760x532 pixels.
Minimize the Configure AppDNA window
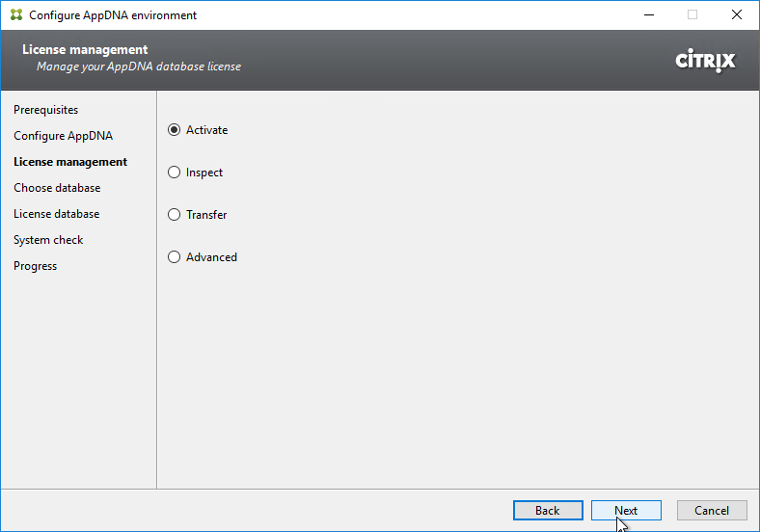tap(649, 14)
